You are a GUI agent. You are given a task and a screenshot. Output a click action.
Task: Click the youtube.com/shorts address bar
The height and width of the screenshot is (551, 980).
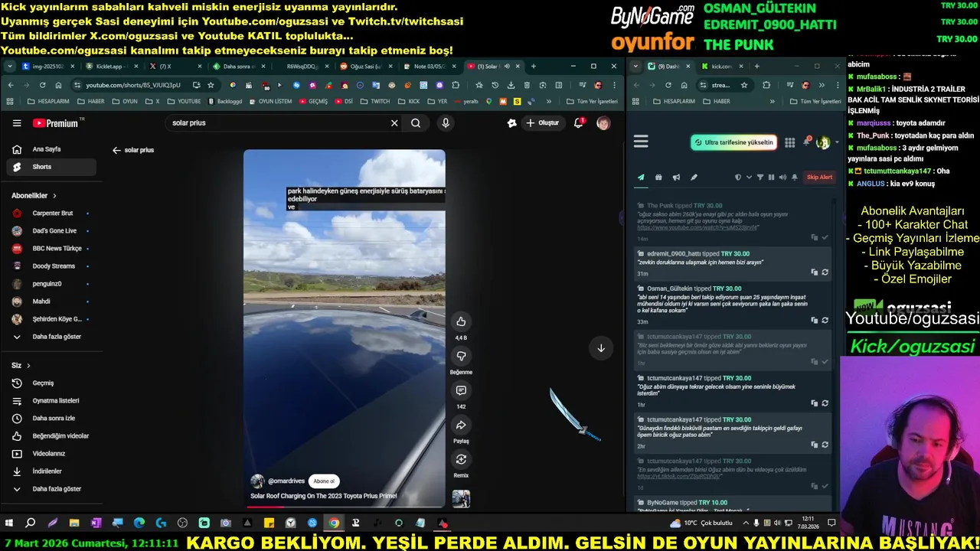(133, 85)
